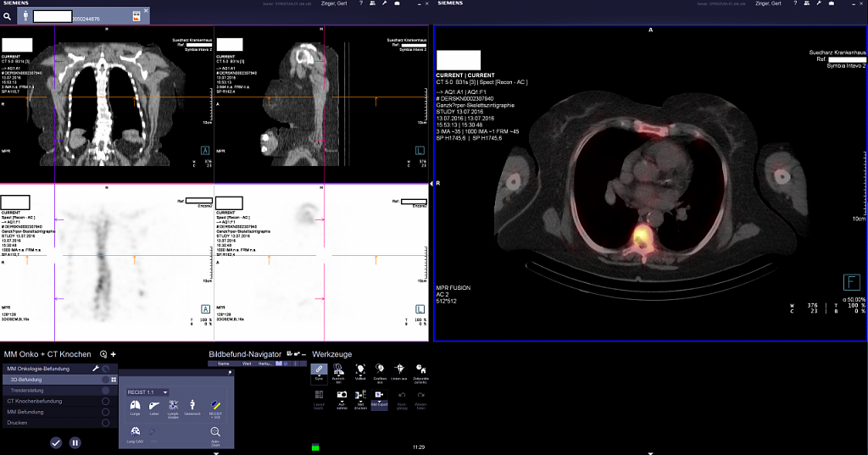This screenshot has width=868, height=455.
Task: Toggle the Drucken step circle
Action: pos(106,422)
